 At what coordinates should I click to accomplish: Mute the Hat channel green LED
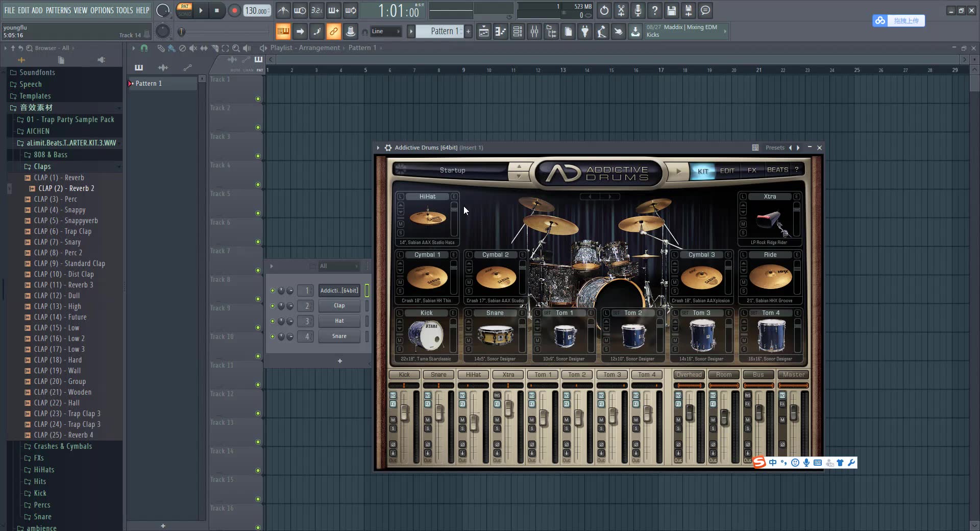(273, 321)
